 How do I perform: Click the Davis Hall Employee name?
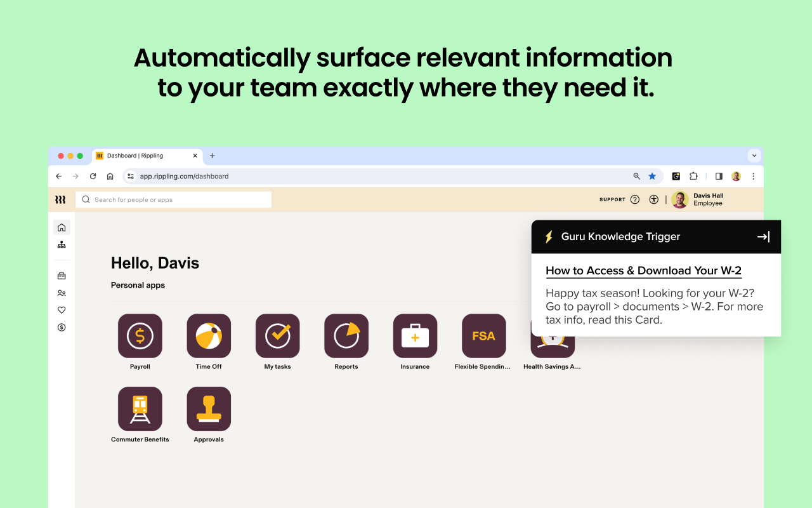[x=708, y=199]
